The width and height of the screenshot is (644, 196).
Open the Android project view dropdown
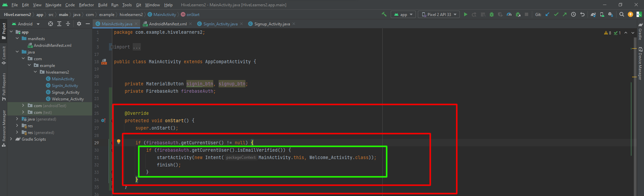25,24
